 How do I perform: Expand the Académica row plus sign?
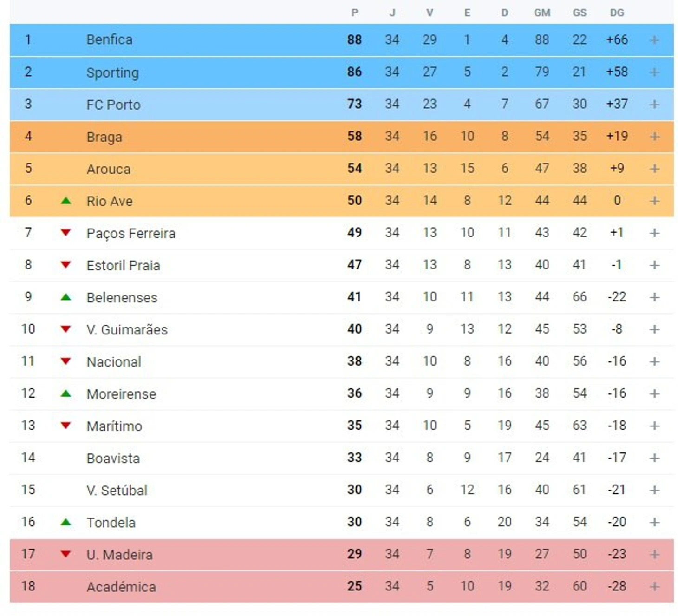pos(654,586)
